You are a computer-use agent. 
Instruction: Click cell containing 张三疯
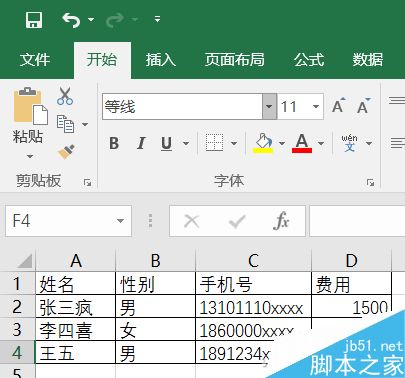[75, 306]
